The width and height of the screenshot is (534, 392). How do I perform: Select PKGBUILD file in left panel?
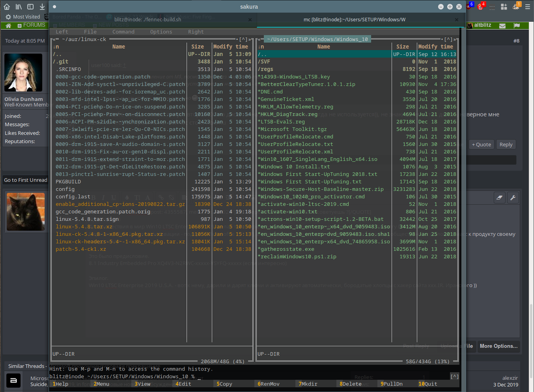[x=68, y=182]
